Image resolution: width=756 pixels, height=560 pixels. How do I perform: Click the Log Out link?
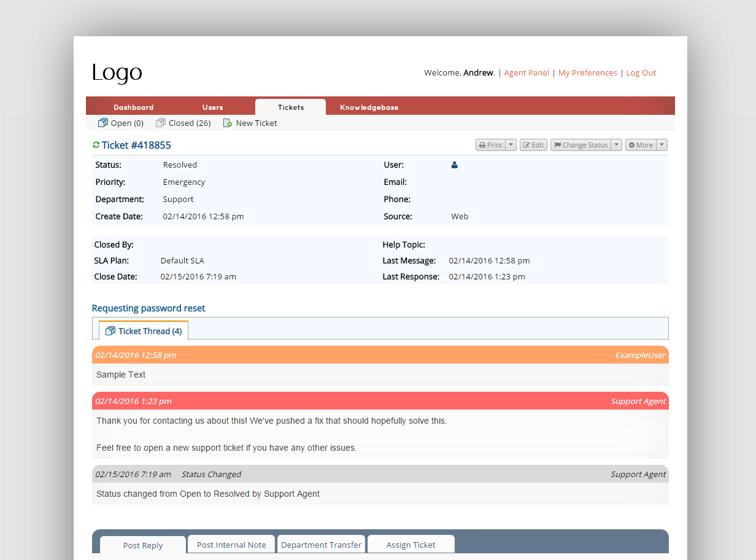pos(641,72)
